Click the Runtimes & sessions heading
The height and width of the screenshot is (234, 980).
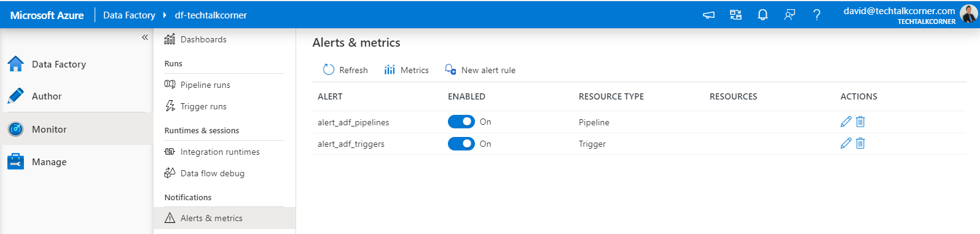click(x=202, y=130)
